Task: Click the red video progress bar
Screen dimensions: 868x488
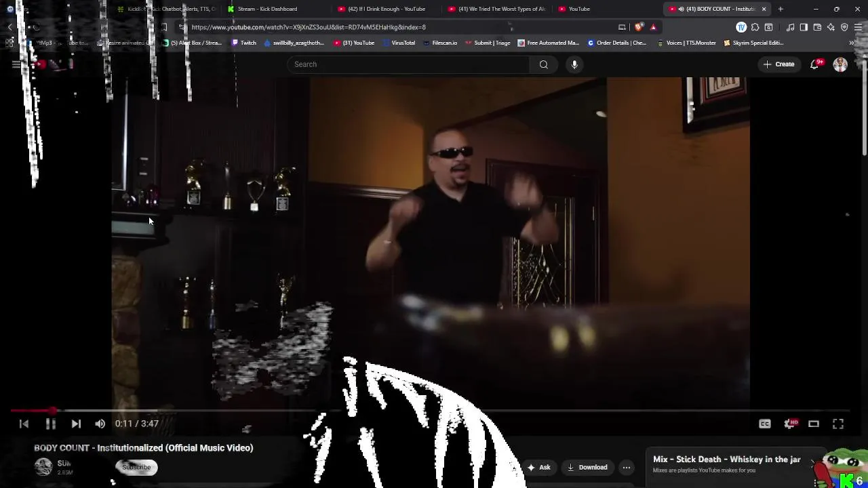Action: click(x=33, y=411)
